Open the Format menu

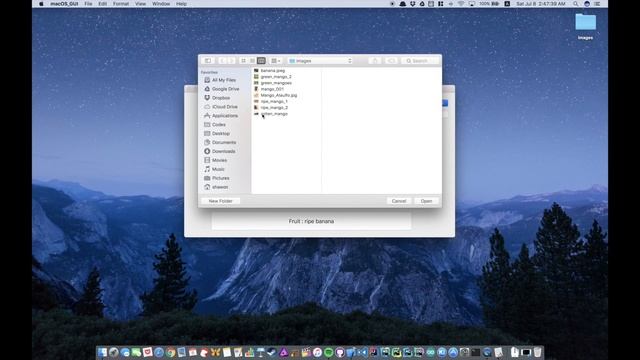[121, 4]
